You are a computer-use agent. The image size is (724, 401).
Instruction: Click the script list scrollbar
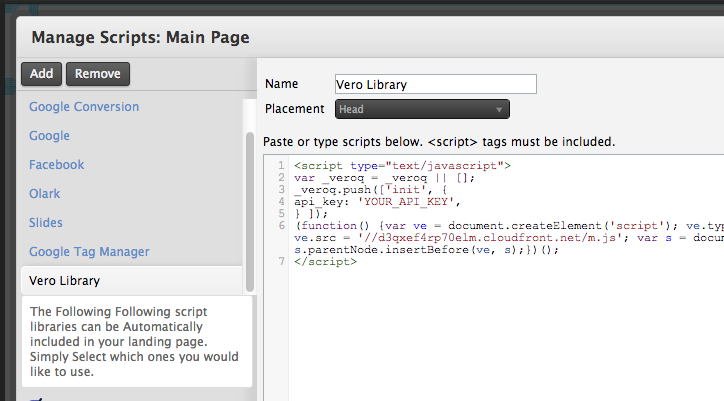click(250, 212)
